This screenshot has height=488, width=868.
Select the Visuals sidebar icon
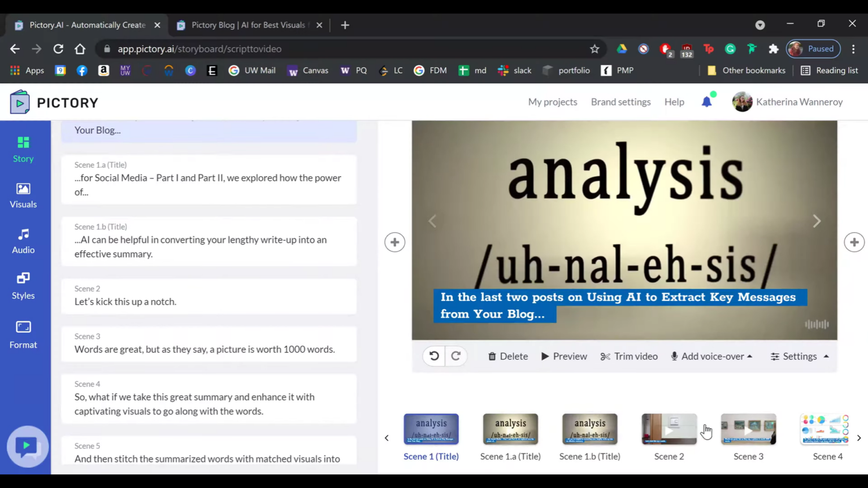(23, 195)
